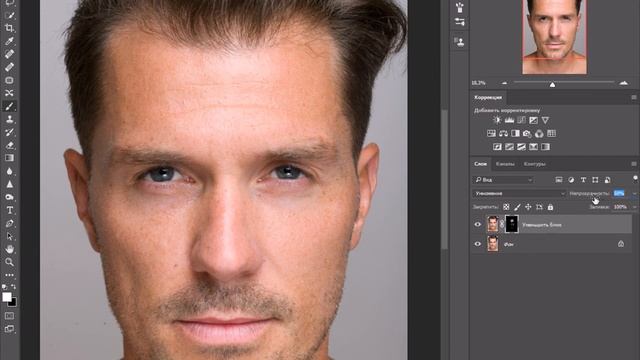
Task: Hide the top masked layer eye
Action: 478,224
